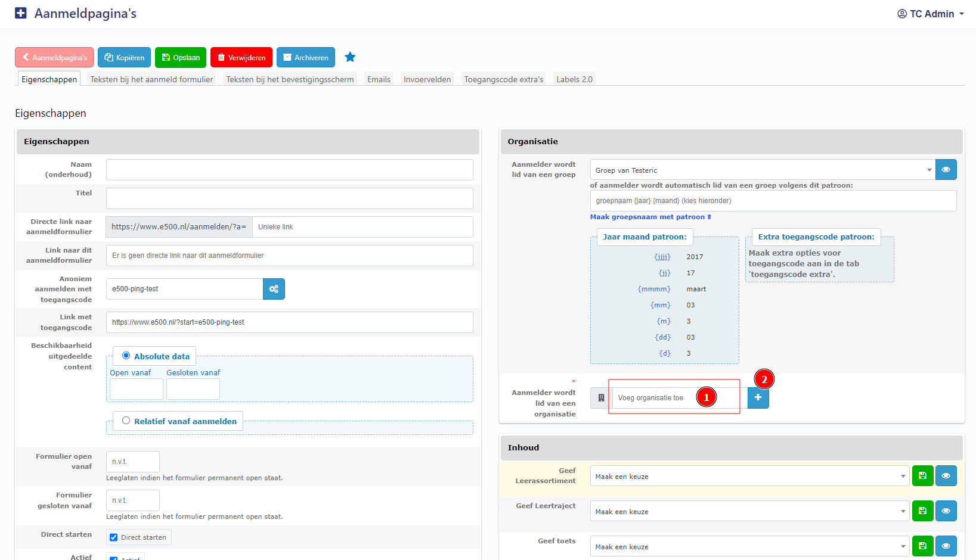Click the red Verwijderen button

241,58
